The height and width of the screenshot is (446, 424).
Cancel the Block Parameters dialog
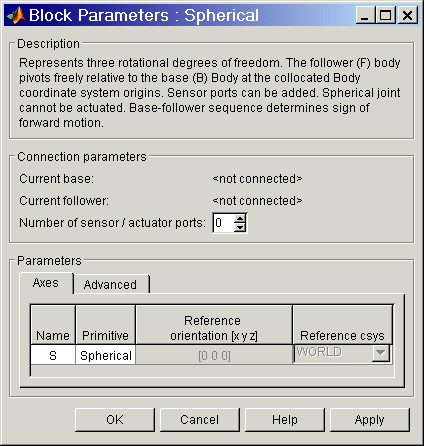200,420
